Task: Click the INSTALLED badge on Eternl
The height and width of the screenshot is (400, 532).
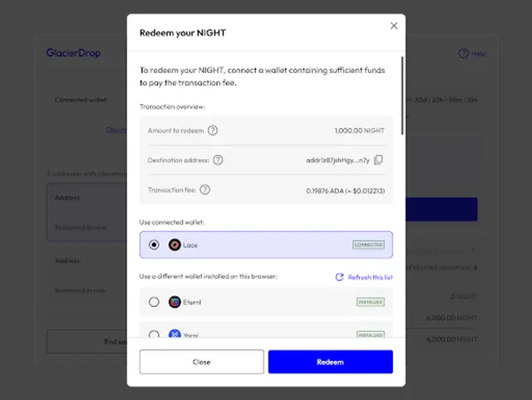Action: pyautogui.click(x=370, y=302)
